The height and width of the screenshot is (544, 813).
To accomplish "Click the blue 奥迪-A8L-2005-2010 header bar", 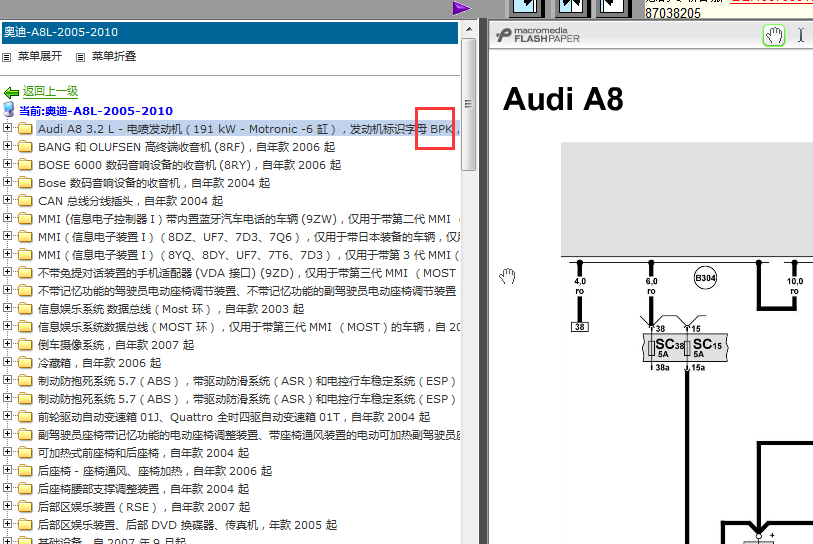I will (230, 32).
